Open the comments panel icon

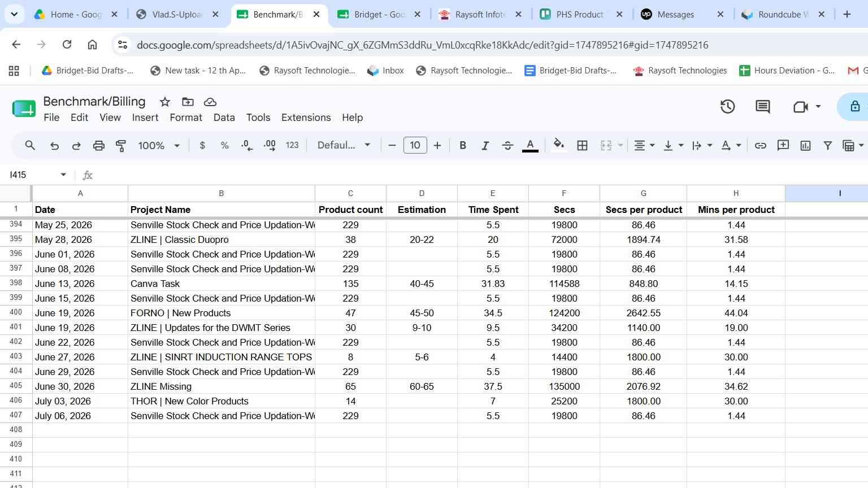tap(762, 107)
